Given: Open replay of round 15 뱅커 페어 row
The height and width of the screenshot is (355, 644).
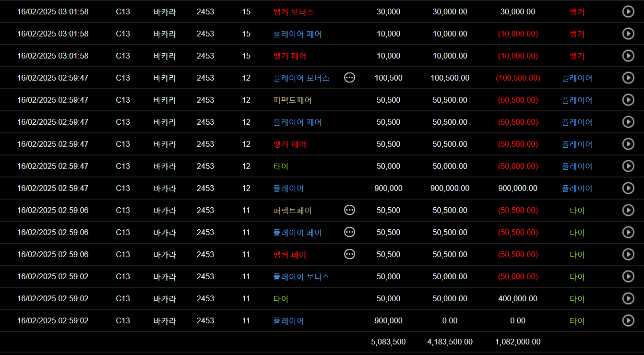Looking at the screenshot, I should pyautogui.click(x=628, y=56).
